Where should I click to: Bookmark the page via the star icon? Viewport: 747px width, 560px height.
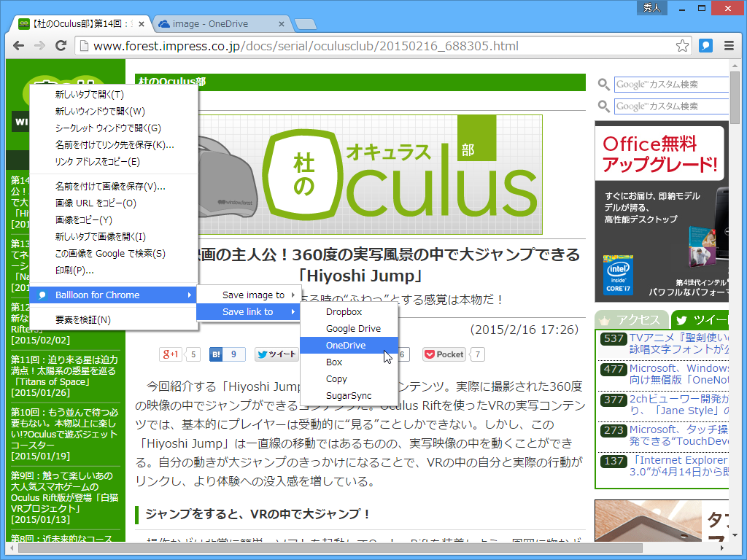682,45
